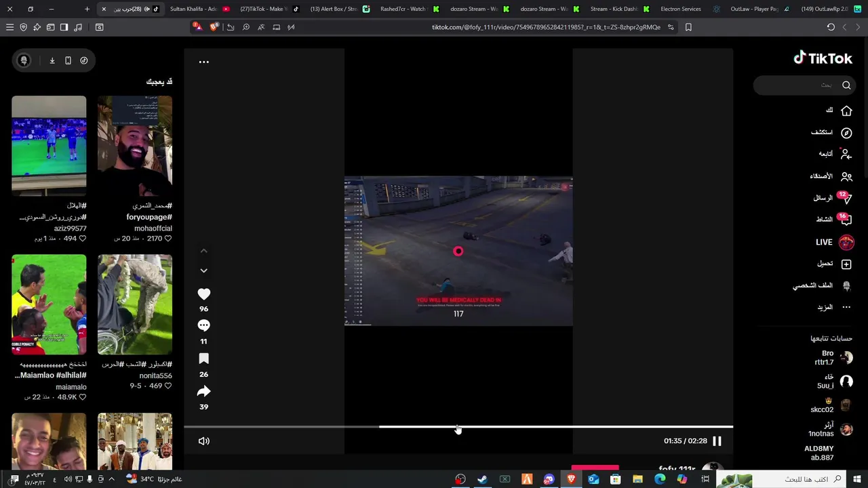Viewport: 868px width, 488px height.
Task: Open the Explore (استكشف) menu item
Action: (x=831, y=133)
